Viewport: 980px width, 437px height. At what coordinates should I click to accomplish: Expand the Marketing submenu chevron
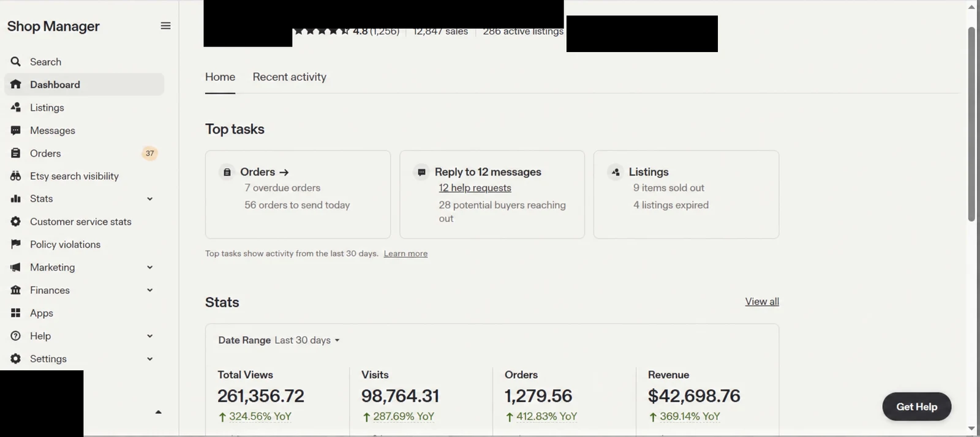point(150,267)
